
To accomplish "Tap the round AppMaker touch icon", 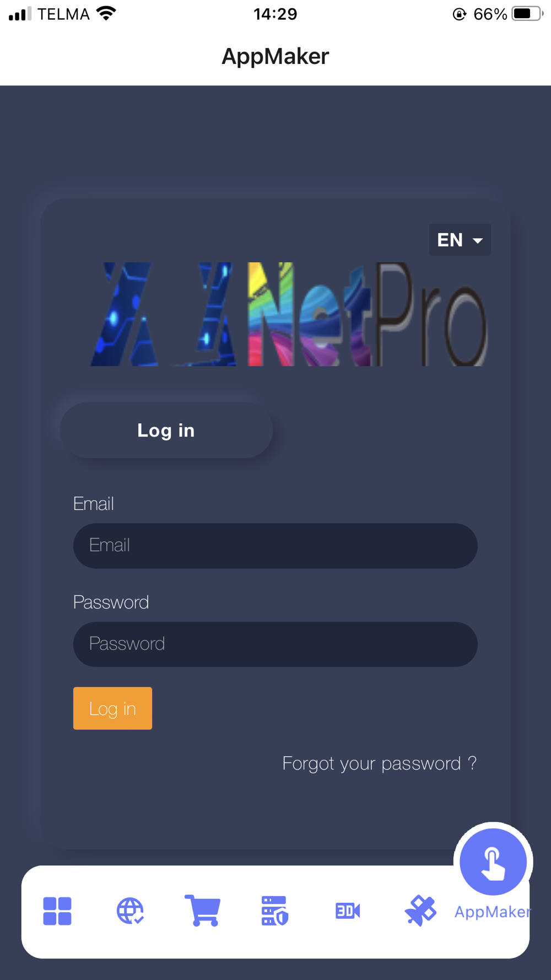I will [493, 862].
